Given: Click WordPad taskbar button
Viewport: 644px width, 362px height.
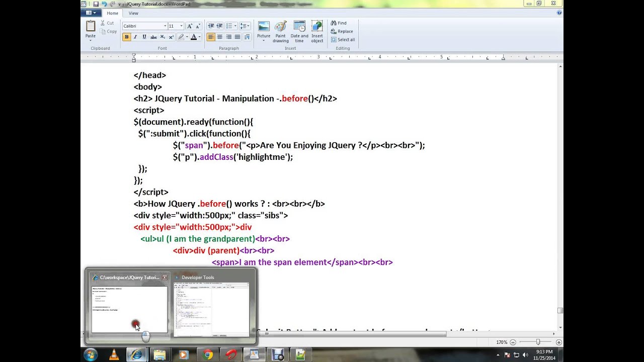Looking at the screenshot, I should (254, 355).
